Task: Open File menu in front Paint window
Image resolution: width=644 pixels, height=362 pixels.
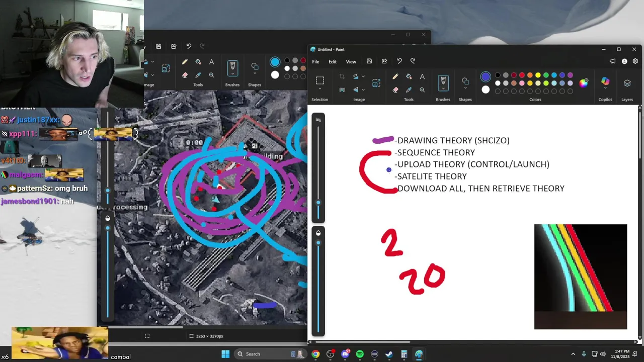Action: (x=315, y=62)
